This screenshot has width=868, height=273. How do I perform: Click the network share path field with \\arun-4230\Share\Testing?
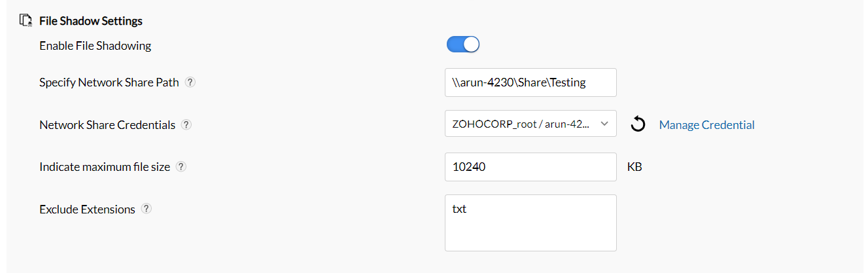(x=530, y=82)
